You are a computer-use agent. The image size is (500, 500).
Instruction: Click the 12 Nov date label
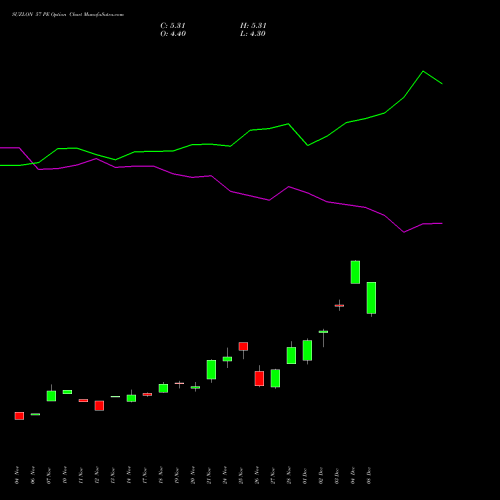click(97, 475)
